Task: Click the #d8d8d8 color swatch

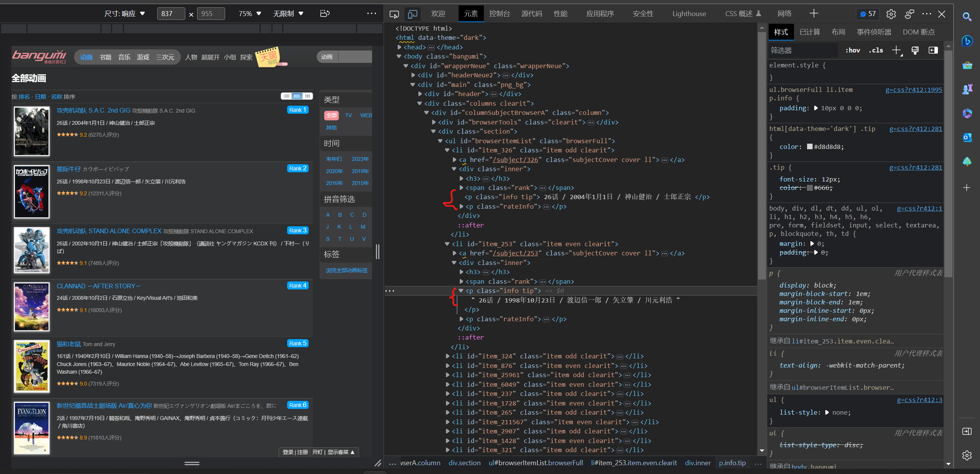Action: [x=810, y=147]
